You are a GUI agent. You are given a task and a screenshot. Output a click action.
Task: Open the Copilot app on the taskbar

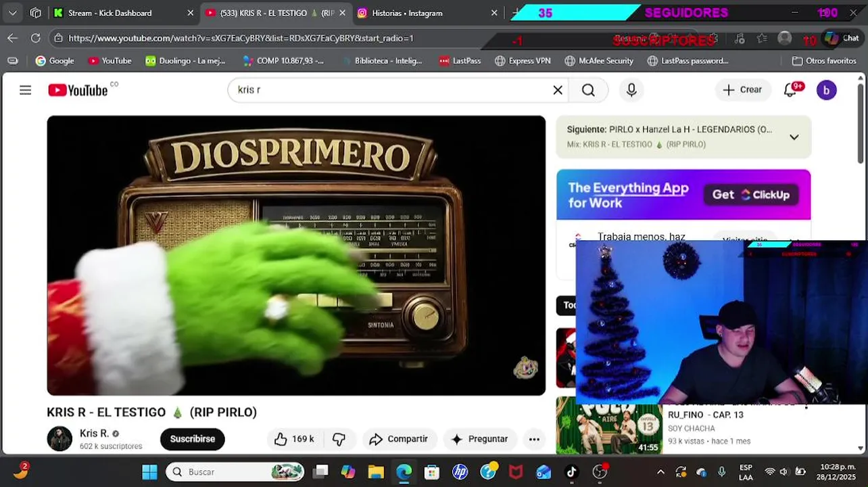[x=347, y=472]
